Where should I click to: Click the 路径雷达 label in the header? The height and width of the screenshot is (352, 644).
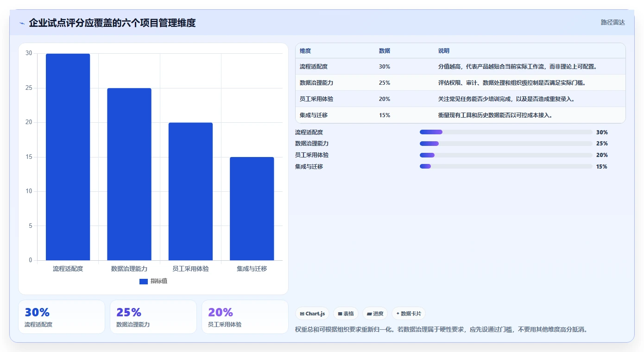pos(613,22)
